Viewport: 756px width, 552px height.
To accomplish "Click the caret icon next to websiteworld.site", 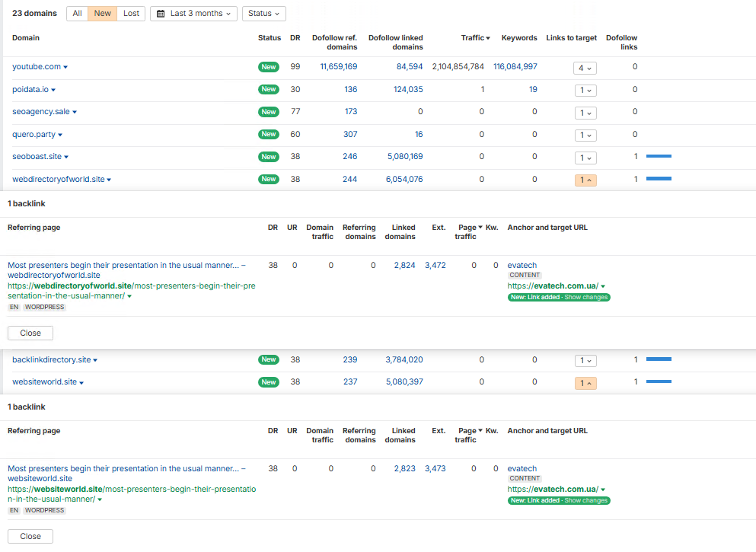I will pyautogui.click(x=81, y=382).
